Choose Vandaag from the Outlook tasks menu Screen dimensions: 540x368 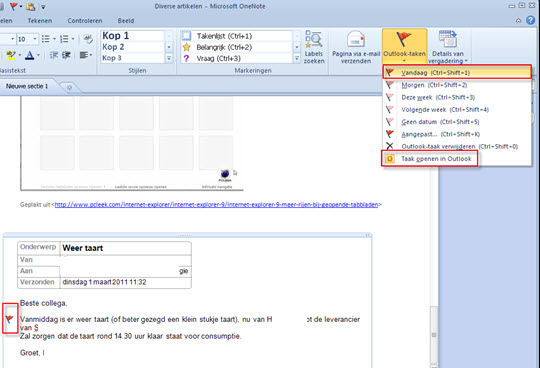[457, 72]
